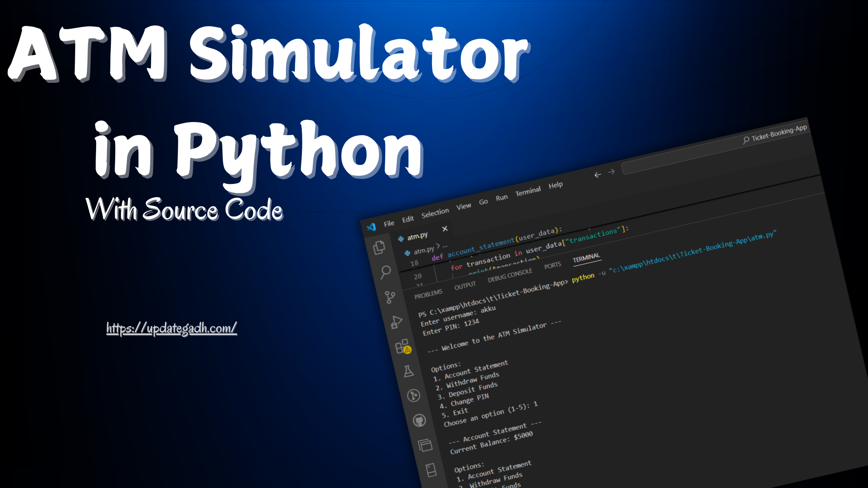Open the stacked windows icon in the activity bar

(425, 445)
